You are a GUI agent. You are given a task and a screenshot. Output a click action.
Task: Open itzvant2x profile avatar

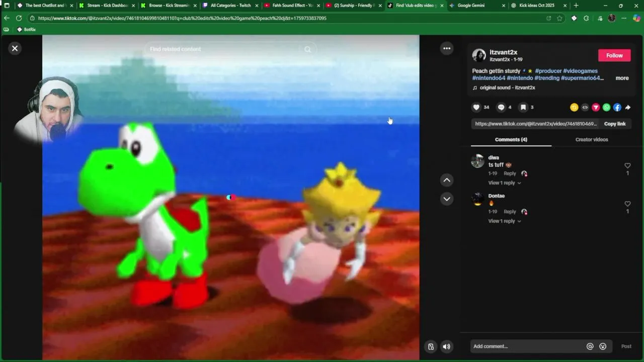point(479,55)
